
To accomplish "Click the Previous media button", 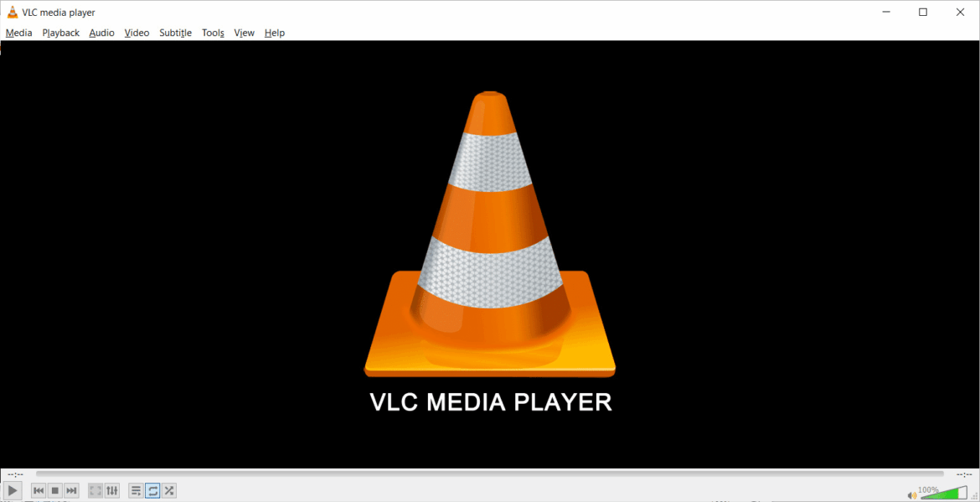I will [39, 491].
